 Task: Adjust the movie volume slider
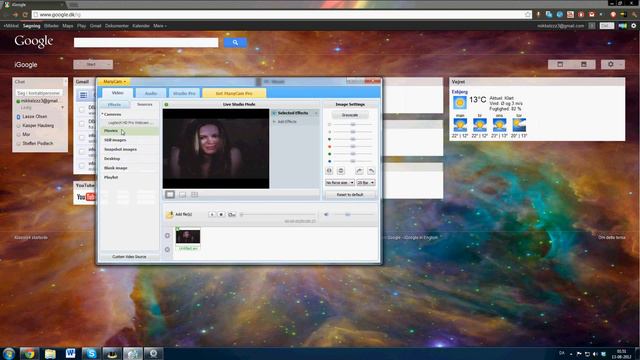pyautogui.click(x=353, y=214)
